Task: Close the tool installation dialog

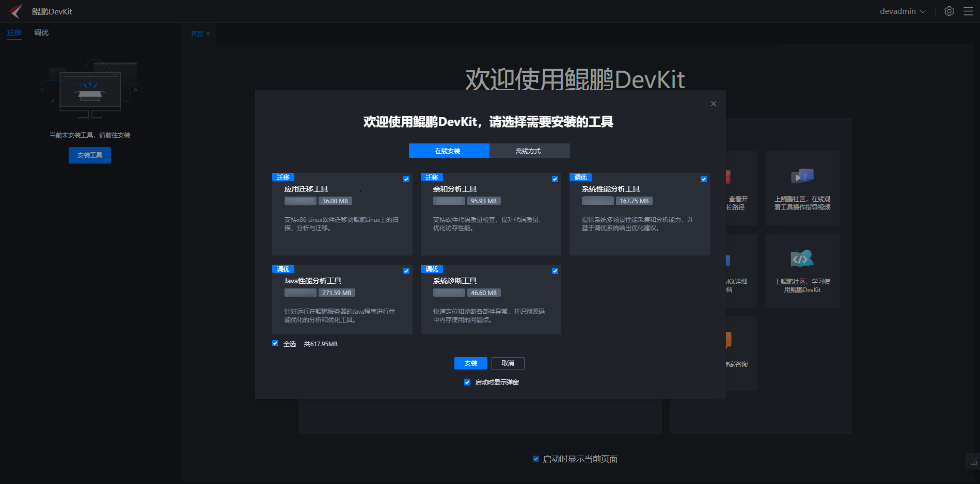Action: coord(714,104)
